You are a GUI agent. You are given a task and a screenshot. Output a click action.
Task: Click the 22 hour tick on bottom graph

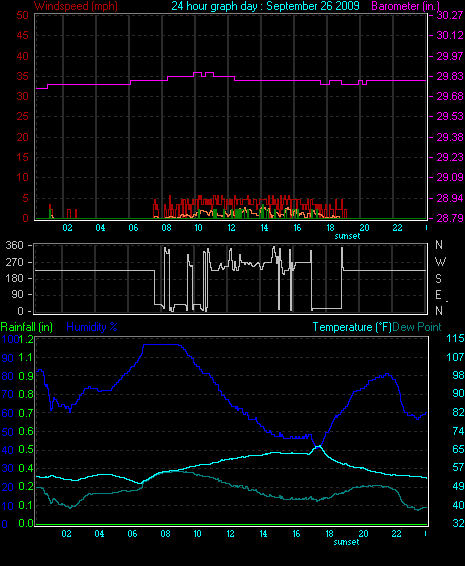(x=396, y=534)
